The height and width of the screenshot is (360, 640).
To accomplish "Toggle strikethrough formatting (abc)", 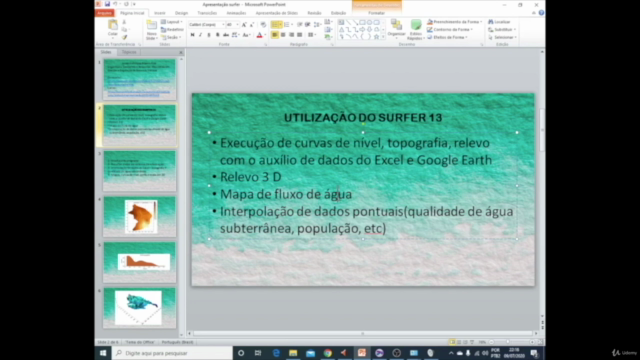I will 226,35.
